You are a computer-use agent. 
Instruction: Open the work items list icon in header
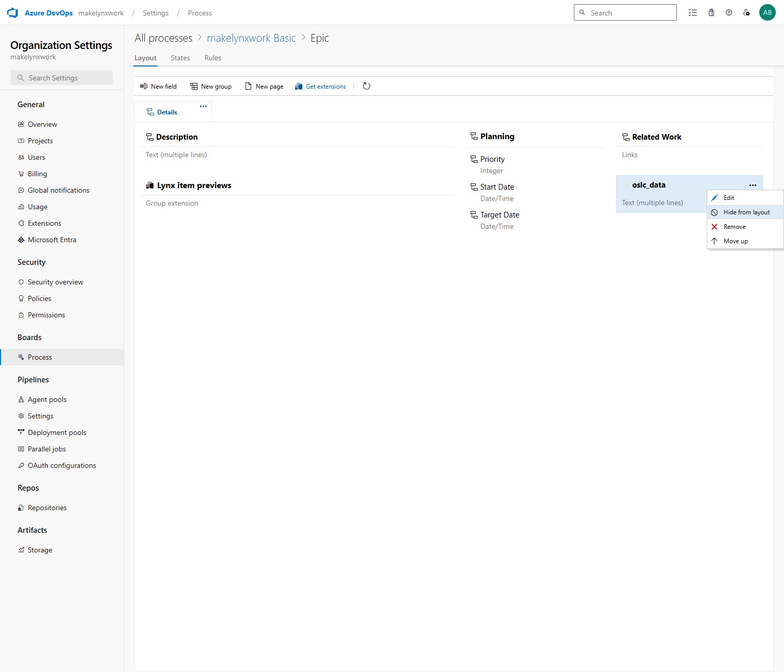click(x=693, y=13)
